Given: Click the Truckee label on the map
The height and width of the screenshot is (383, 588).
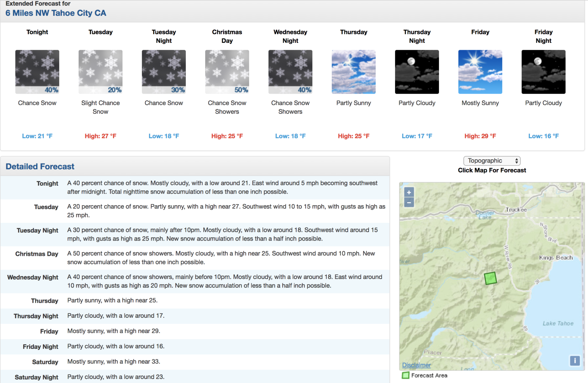Looking at the screenshot, I should click(516, 210).
